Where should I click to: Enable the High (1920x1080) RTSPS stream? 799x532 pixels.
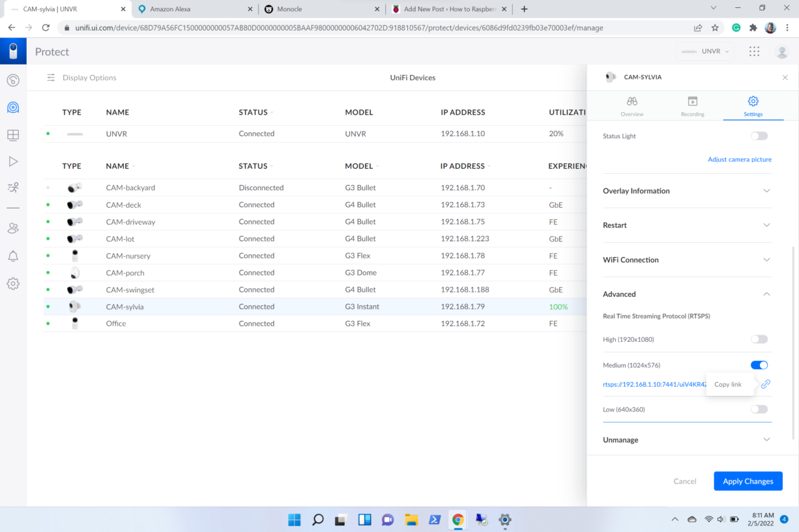coord(759,339)
